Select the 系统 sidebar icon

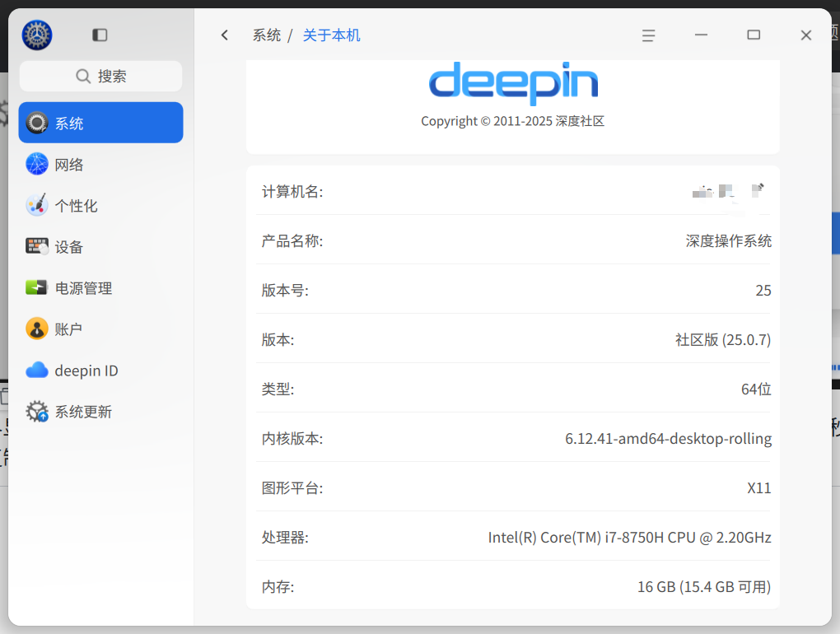pos(37,123)
